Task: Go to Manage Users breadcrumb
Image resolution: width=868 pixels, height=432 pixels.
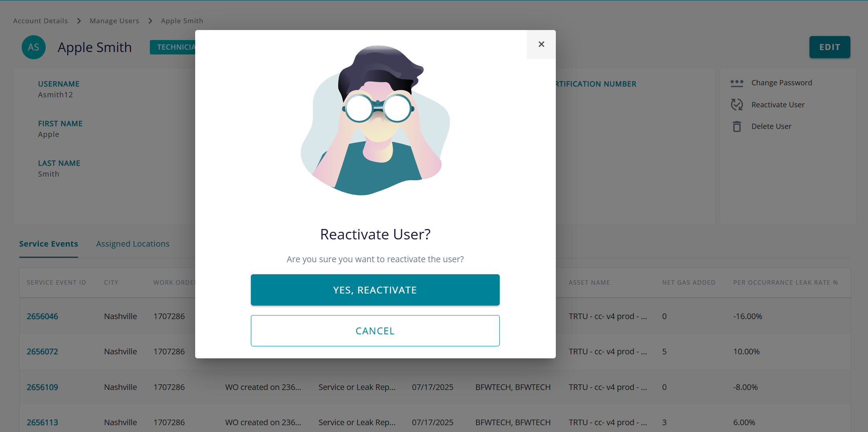Action: coord(114,21)
